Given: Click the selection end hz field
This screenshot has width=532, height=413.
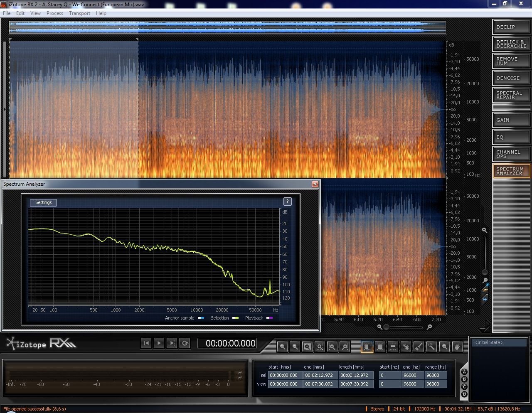Looking at the screenshot, I should point(413,375).
